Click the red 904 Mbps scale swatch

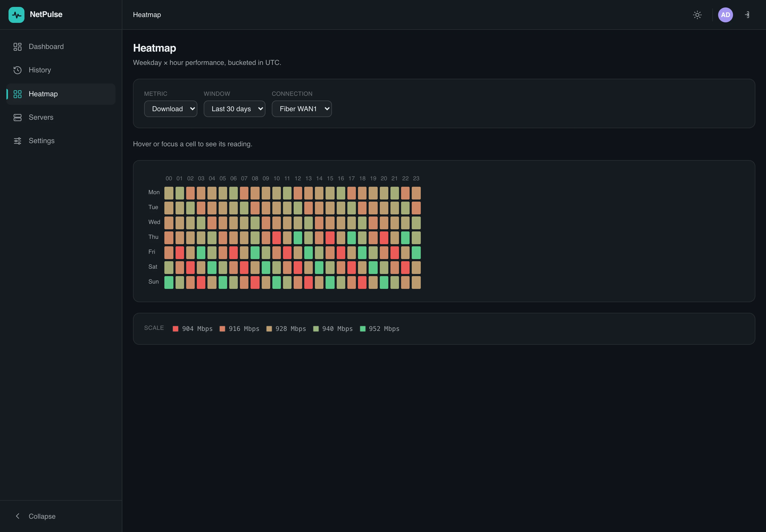(x=175, y=329)
